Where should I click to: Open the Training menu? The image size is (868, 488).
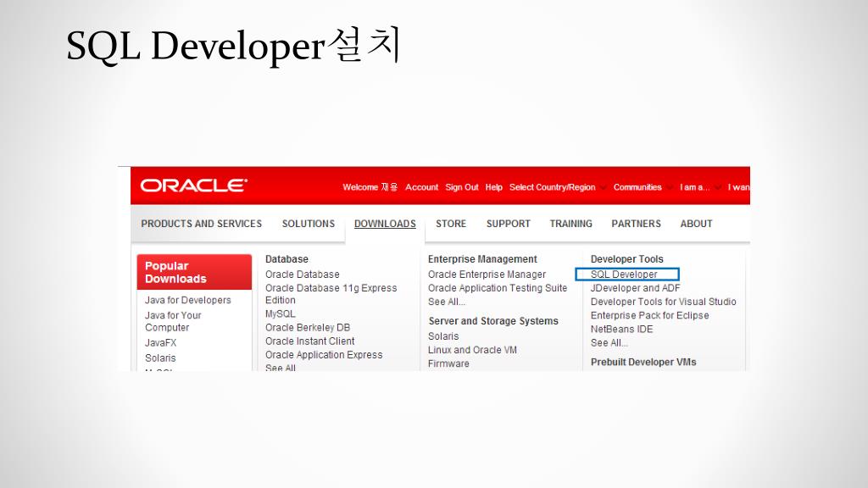point(570,224)
